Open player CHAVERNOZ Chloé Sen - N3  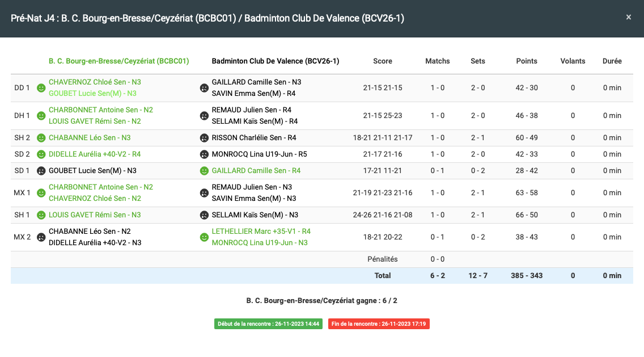(95, 82)
